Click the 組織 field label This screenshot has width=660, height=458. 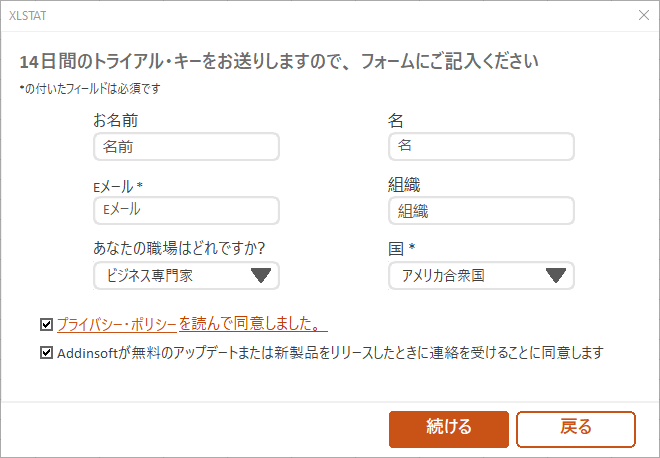(x=403, y=185)
